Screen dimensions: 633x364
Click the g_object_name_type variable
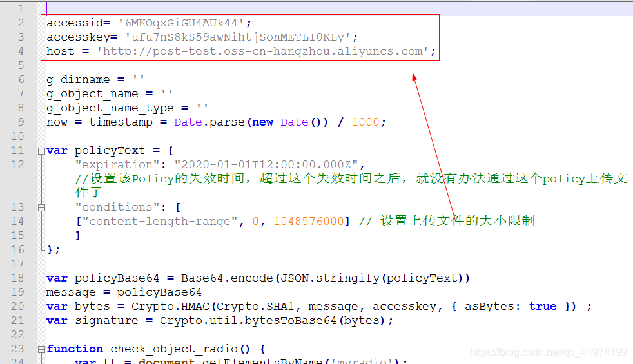click(x=110, y=108)
